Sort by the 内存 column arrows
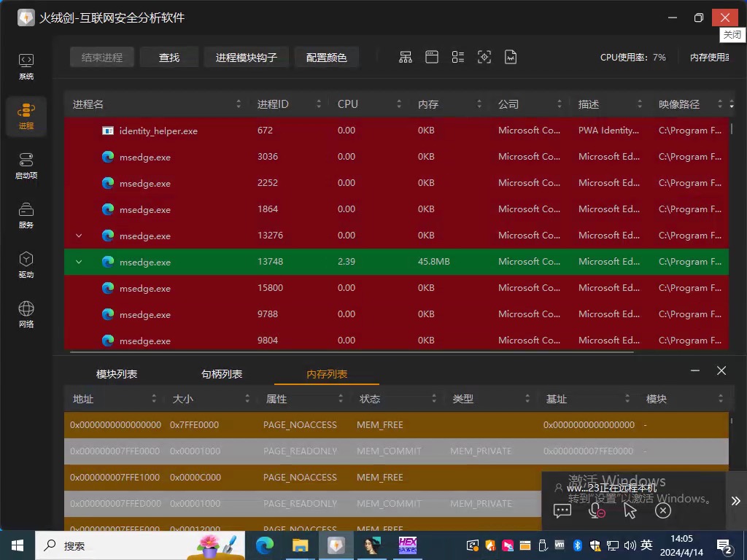The image size is (747, 560). pos(479,104)
